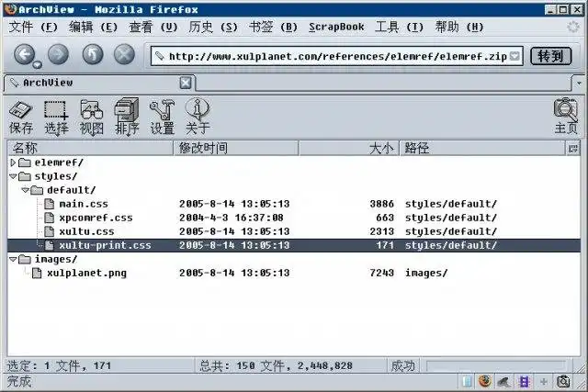Image resolution: width=588 pixels, height=392 pixels.
Task: Click the elemref folder icon
Action: tap(25, 162)
